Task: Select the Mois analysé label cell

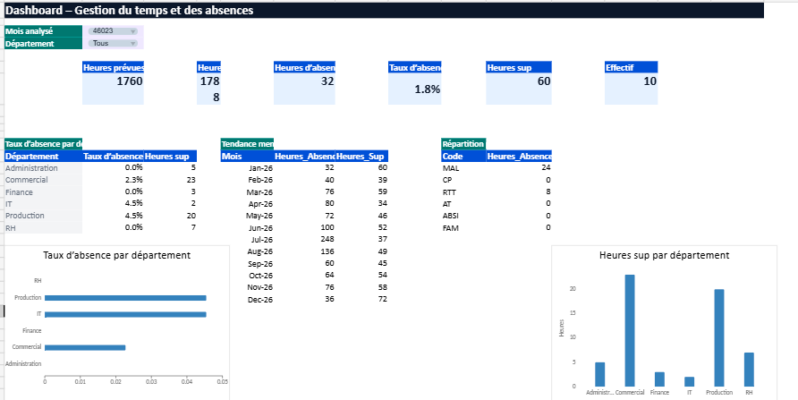Action: (43, 31)
